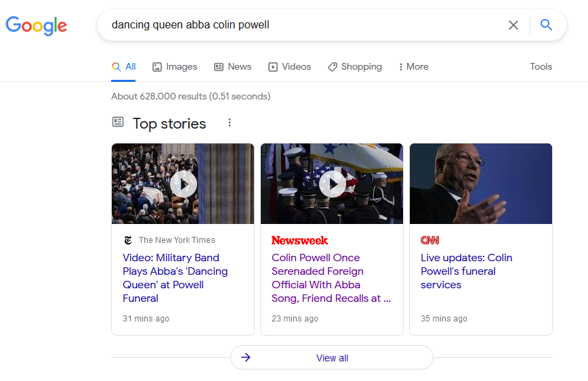The width and height of the screenshot is (588, 381).
Task: Click '23 mins ago' timestamp
Action: pos(295,319)
